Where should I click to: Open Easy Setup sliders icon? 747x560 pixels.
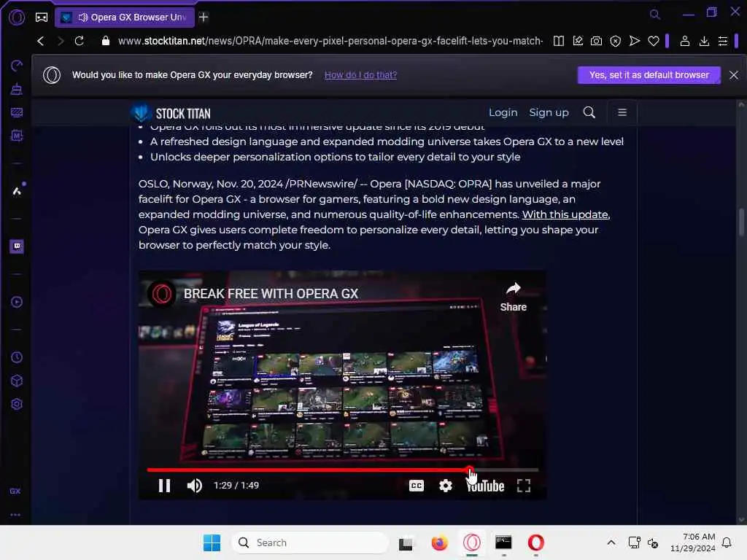tap(723, 41)
